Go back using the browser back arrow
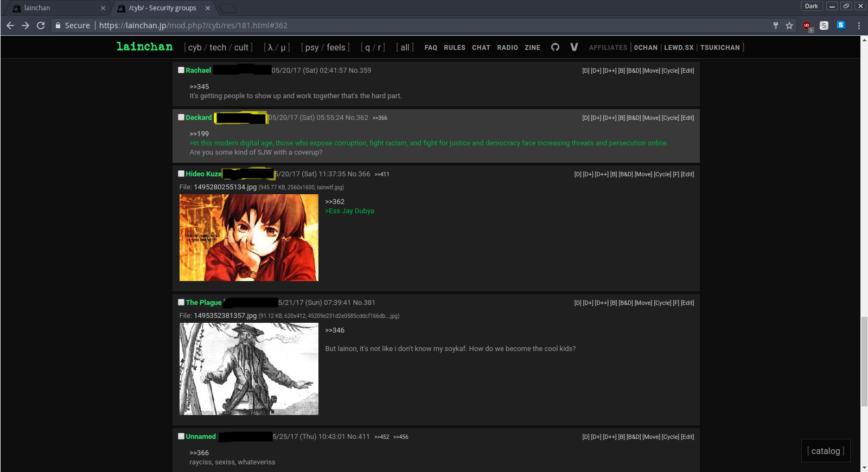 click(x=10, y=25)
